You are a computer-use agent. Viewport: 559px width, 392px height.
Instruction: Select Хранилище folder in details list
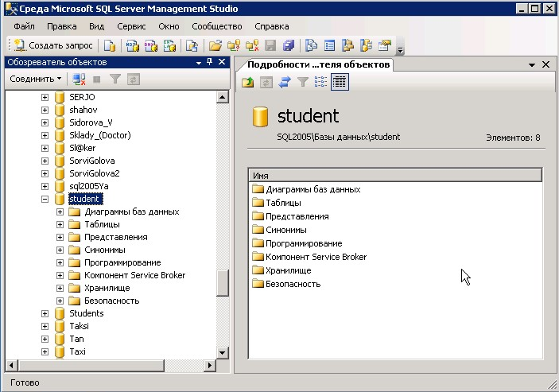pyautogui.click(x=288, y=270)
